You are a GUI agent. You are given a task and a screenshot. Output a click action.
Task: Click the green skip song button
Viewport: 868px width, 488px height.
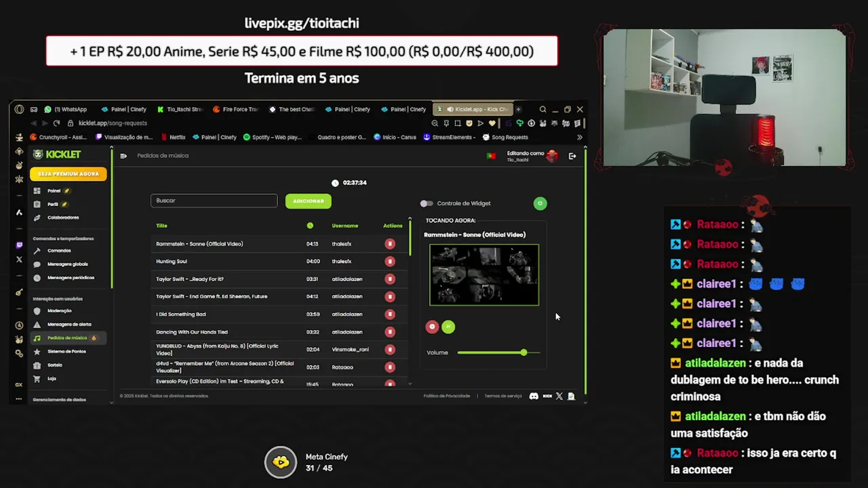pyautogui.click(x=448, y=327)
